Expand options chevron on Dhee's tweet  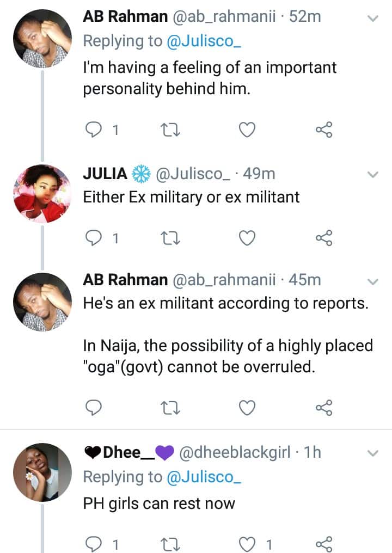click(373, 453)
